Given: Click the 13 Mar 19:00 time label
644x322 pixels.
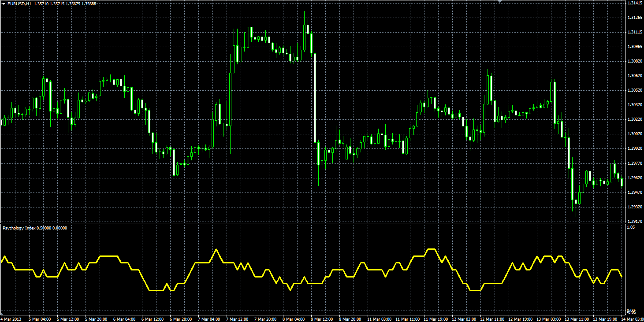Looking at the screenshot, I should point(605,319).
